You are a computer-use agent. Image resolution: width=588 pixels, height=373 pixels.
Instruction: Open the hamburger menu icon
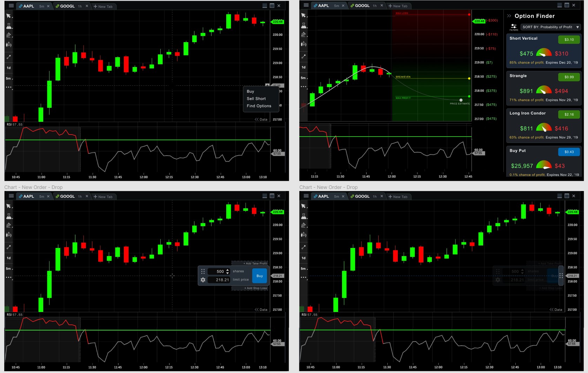(x=11, y=6)
